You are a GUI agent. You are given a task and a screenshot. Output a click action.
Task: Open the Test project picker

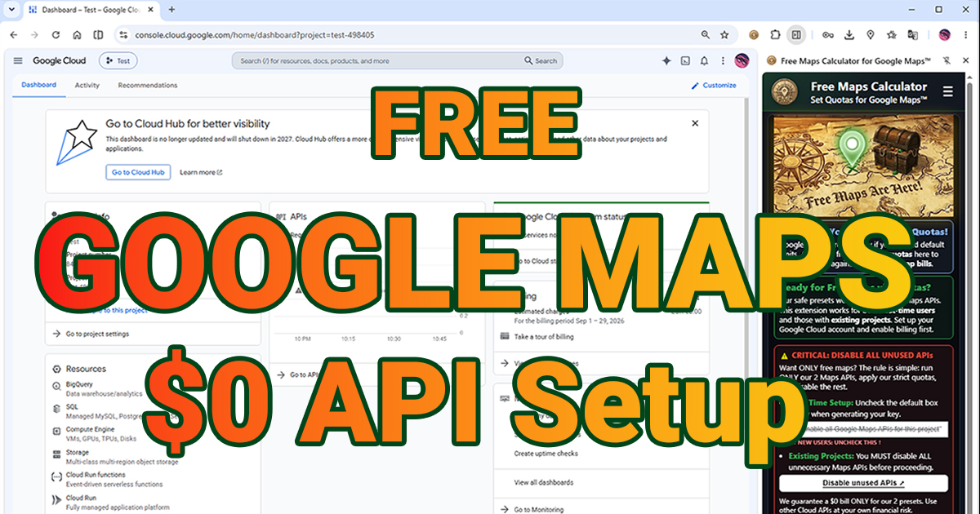[x=118, y=60]
